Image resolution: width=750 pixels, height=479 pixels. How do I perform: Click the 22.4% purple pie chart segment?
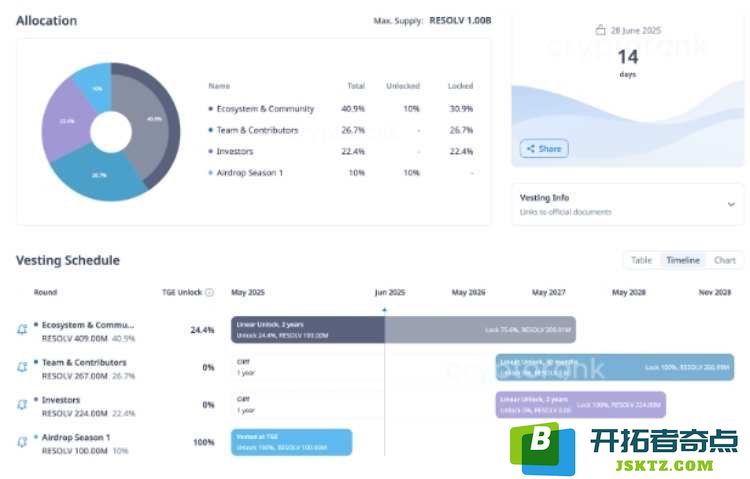coord(66,121)
